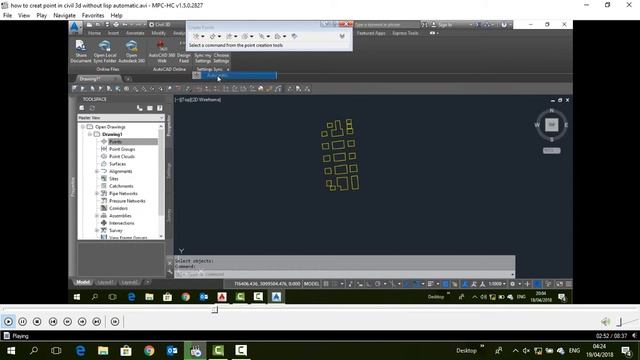Expand the Pipe Networks tree node

97,193
